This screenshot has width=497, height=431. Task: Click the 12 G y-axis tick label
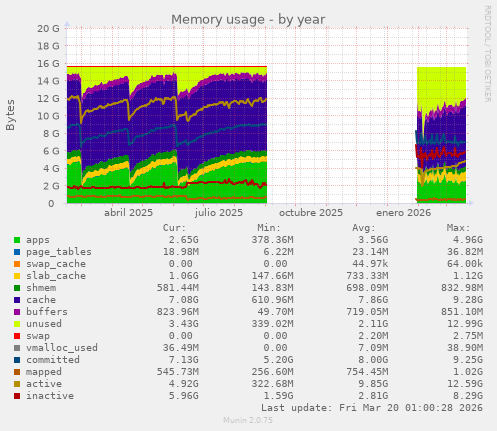[48, 98]
